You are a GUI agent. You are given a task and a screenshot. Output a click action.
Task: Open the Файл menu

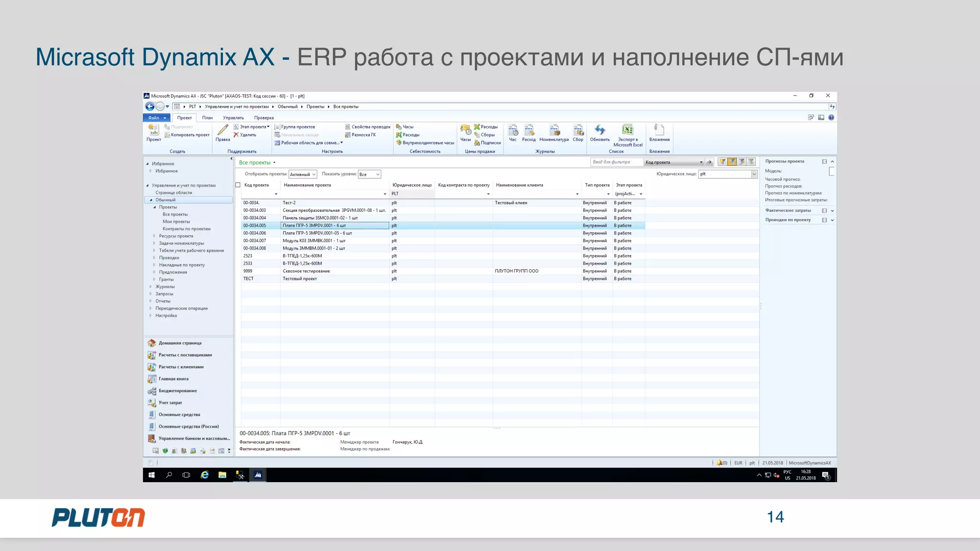point(156,118)
